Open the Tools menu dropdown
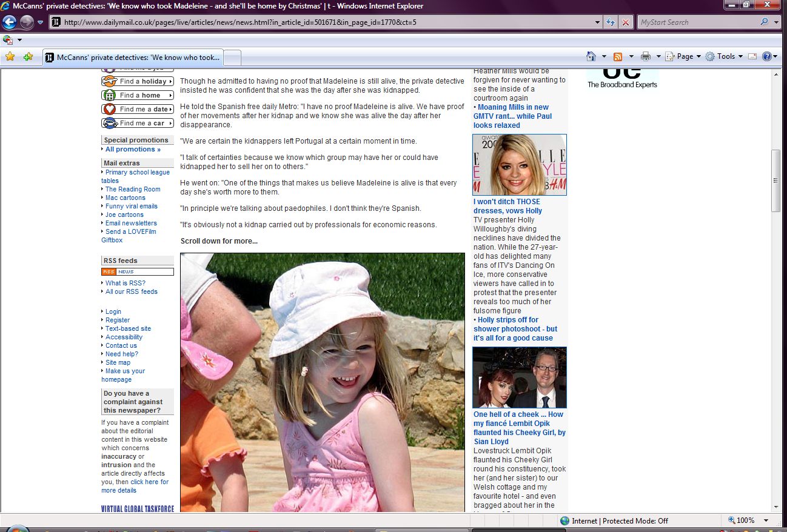 click(722, 56)
